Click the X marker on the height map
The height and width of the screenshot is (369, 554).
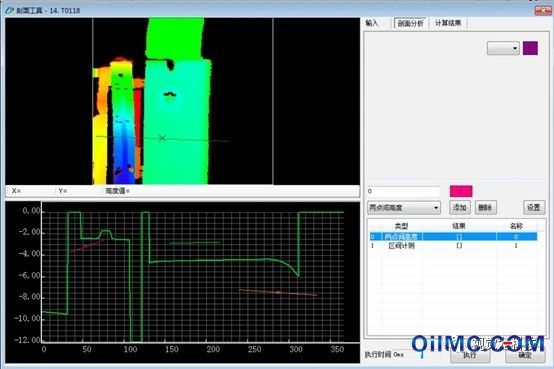click(x=162, y=138)
